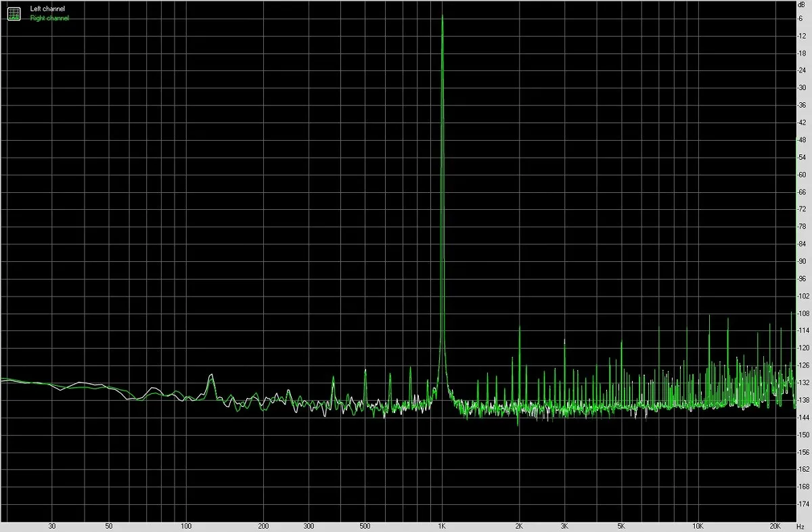The height and width of the screenshot is (532, 812).
Task: Click the '-138' dB axis label
Action: (x=803, y=400)
